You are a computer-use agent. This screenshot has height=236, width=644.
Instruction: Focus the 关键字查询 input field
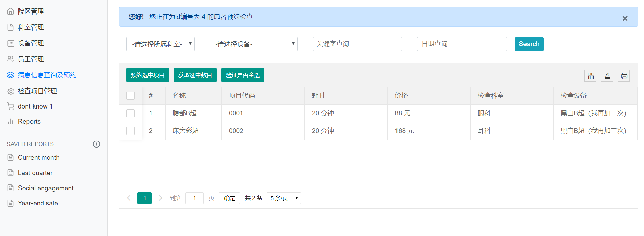point(357,44)
